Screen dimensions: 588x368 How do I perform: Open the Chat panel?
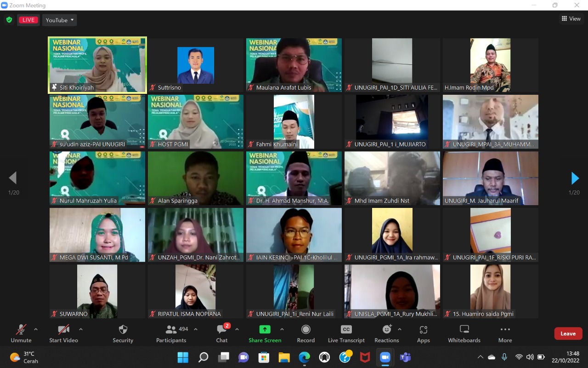click(222, 330)
